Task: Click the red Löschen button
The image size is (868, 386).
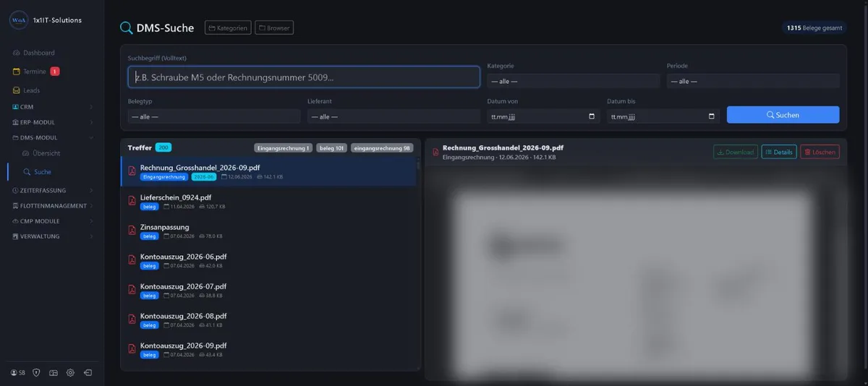Action: coord(820,152)
